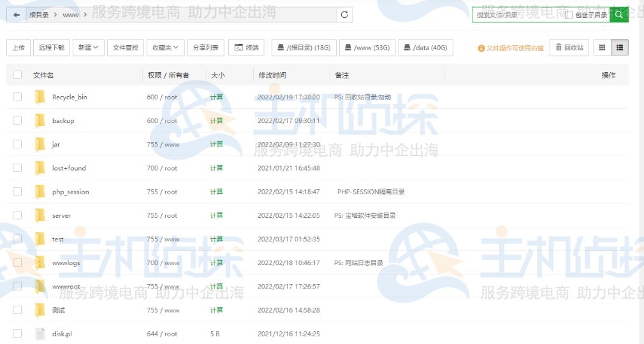
Task: Toggle the select-all checkbox in the header
Action: tap(17, 75)
